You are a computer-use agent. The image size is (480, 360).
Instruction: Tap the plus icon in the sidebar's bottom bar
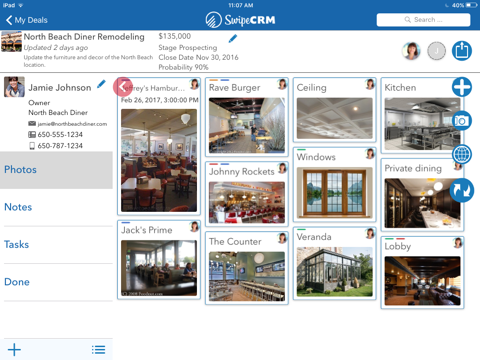[14, 350]
